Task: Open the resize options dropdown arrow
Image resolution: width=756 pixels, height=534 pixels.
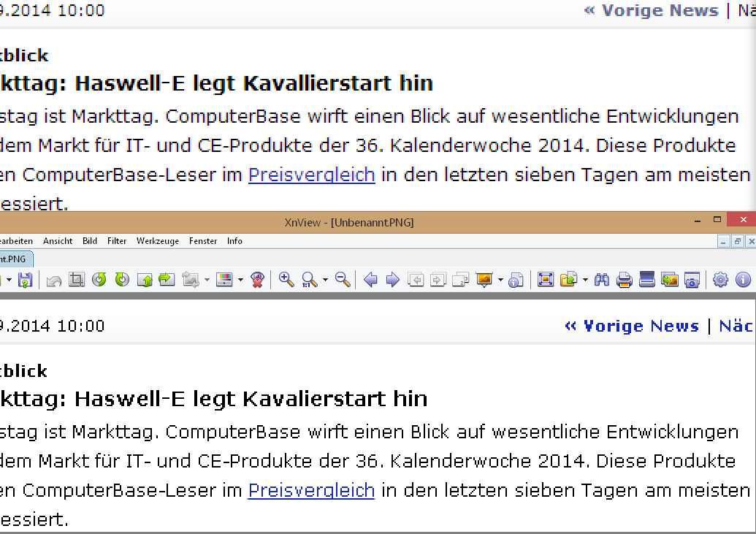Action: [x=207, y=280]
